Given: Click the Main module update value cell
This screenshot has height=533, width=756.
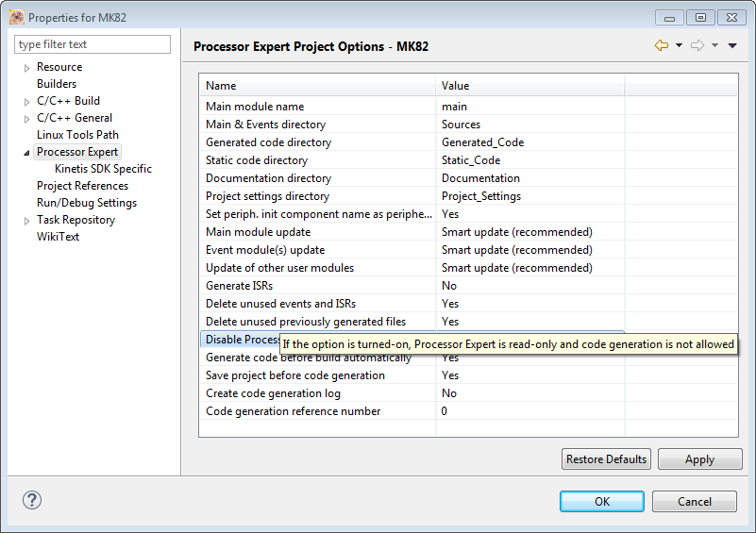Looking at the screenshot, I should pos(529,232).
